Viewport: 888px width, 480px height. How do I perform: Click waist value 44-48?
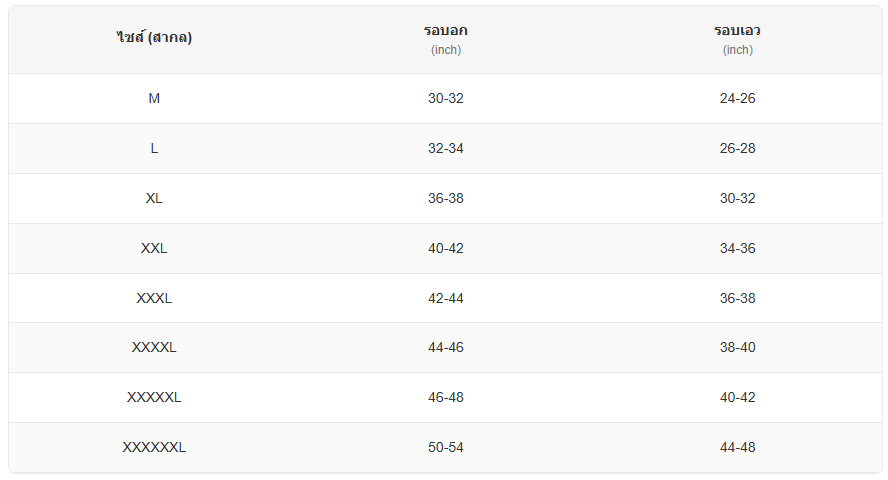point(738,448)
